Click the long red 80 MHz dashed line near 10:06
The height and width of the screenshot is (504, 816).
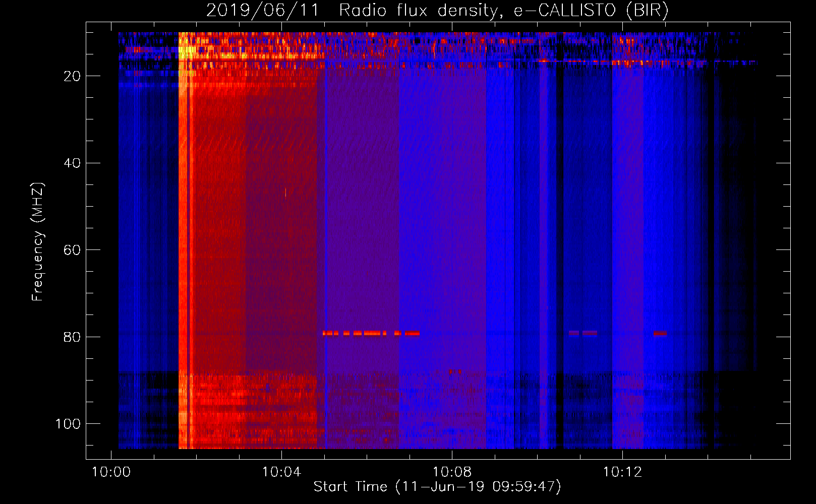(x=371, y=333)
